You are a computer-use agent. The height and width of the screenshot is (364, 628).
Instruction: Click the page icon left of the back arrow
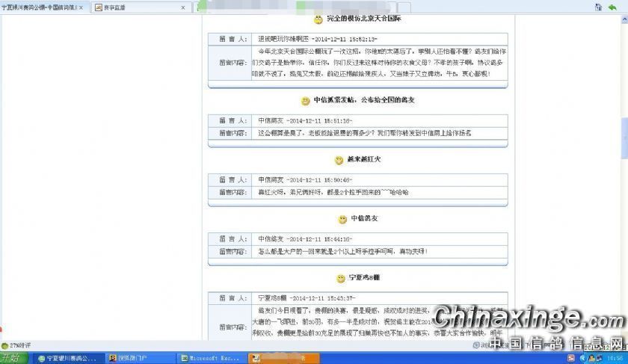click(598, 7)
